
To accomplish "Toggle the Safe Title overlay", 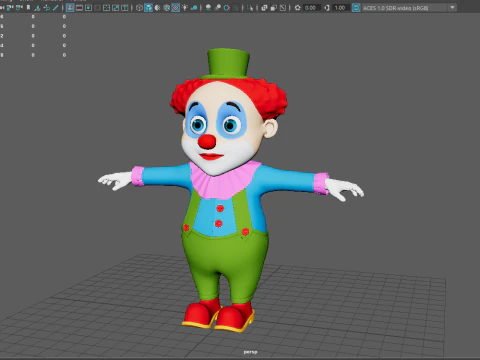I will pos(124,8).
